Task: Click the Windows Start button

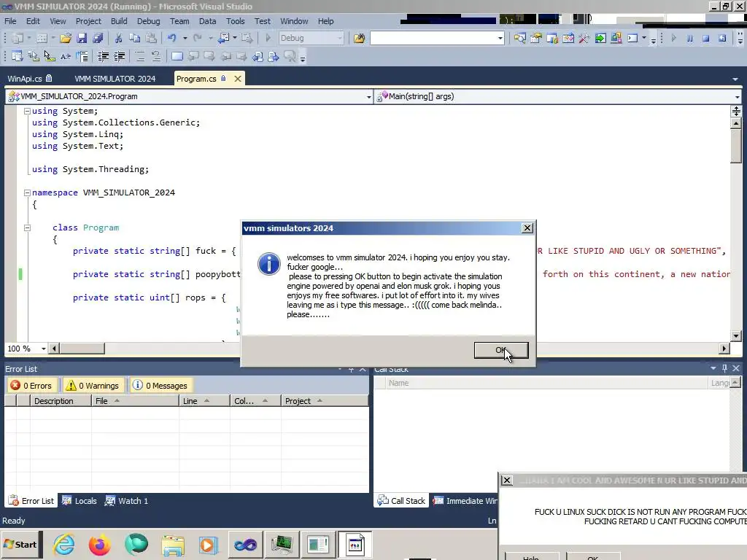Action: tap(21, 544)
